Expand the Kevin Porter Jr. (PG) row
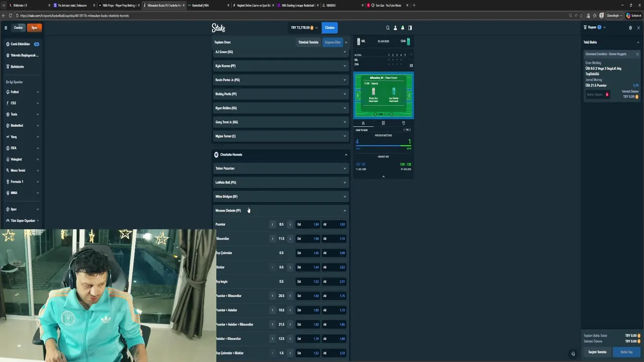 280,80
